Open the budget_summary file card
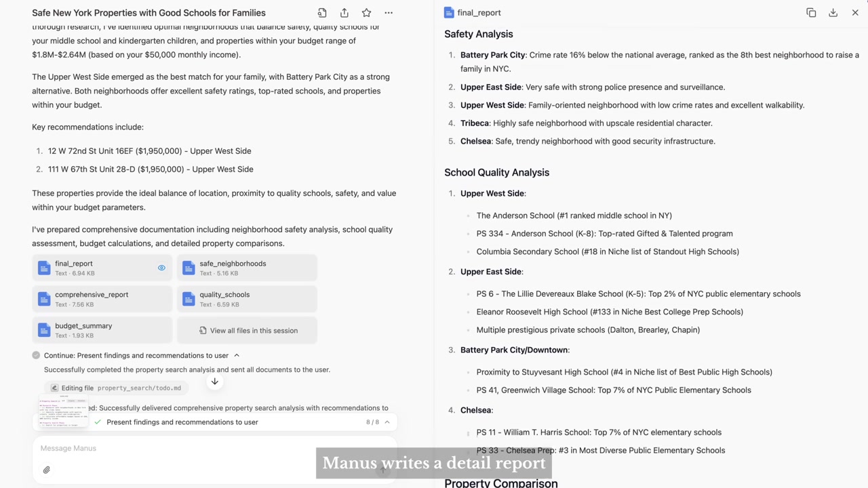868x488 pixels. click(102, 330)
